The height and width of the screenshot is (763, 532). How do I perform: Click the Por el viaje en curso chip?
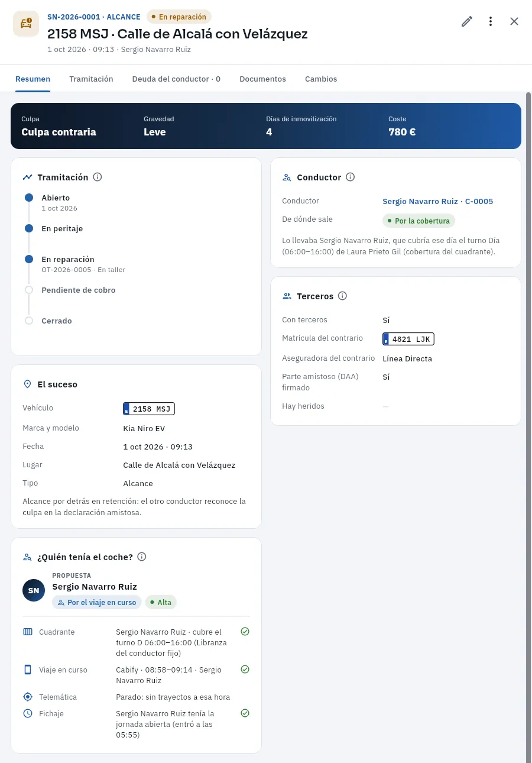coord(97,602)
